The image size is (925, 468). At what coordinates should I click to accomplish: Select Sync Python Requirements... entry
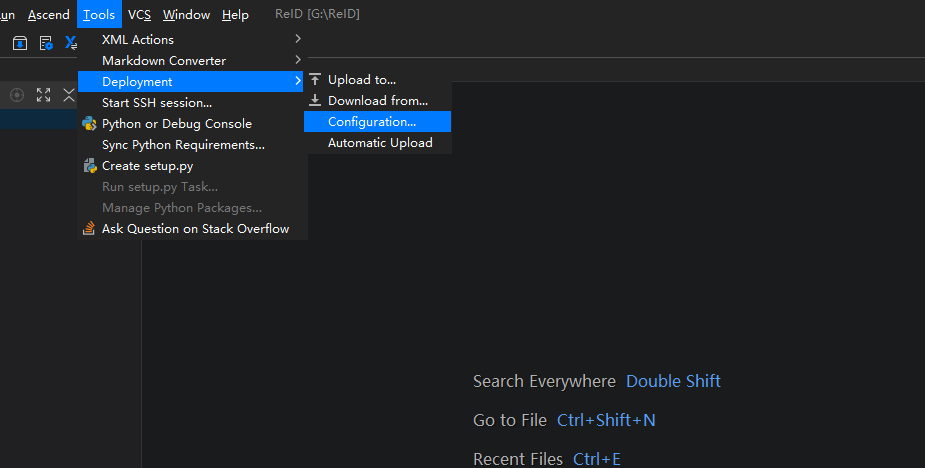[x=183, y=145]
